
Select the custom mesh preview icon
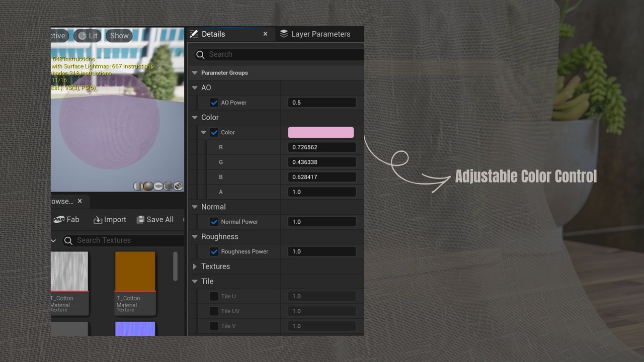pos(178,187)
